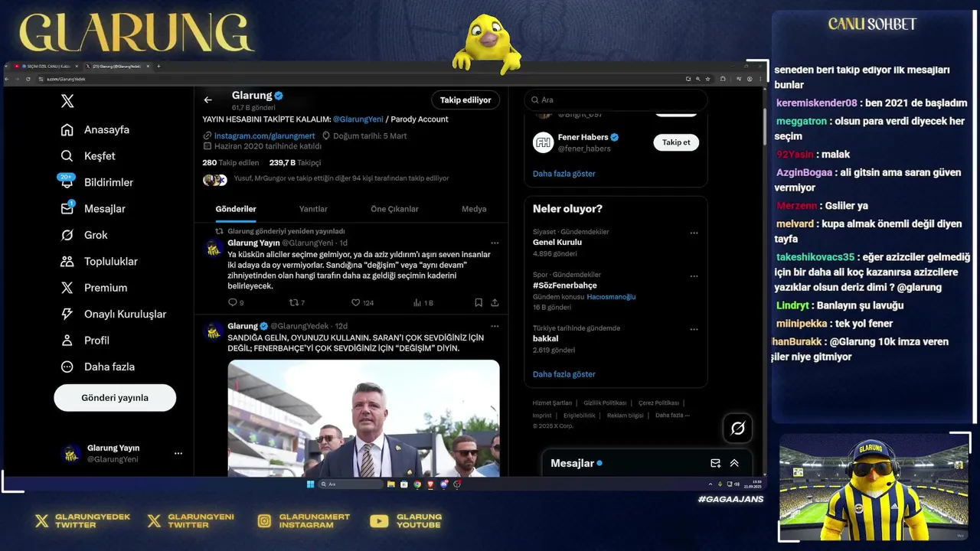Viewport: 980px width, 551px height.
Task: Open the instagram.com/glarungmert link
Action: (x=264, y=135)
